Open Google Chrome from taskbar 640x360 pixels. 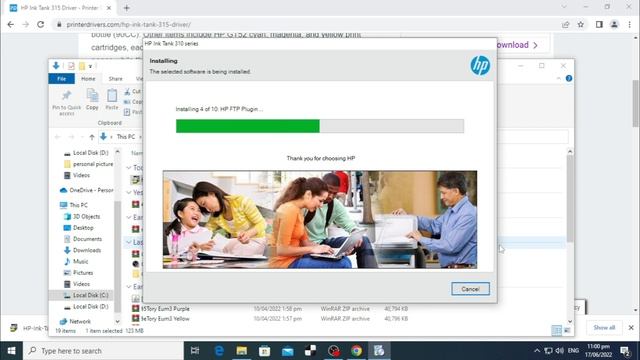(356, 351)
